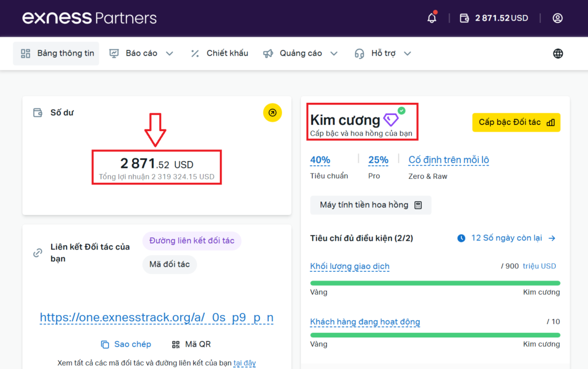Click the Cấp bậc Đối tác button
Screen dimensions: 588x369
(x=516, y=122)
